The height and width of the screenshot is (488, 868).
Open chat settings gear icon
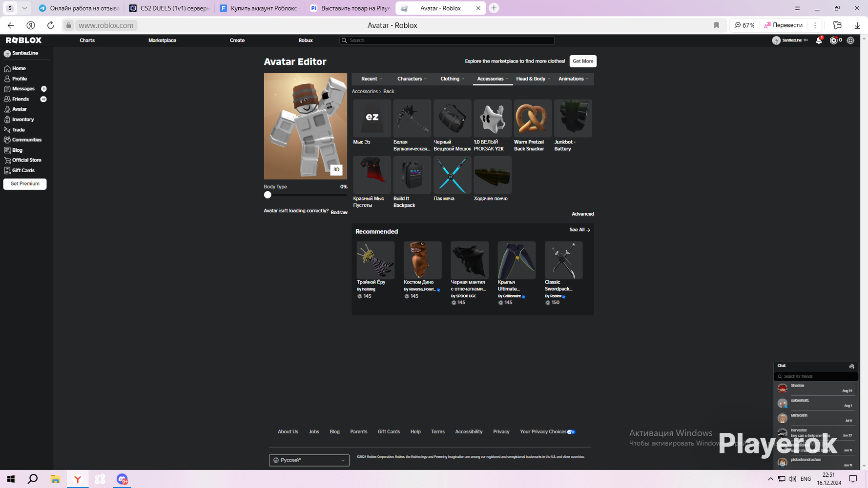851,366
